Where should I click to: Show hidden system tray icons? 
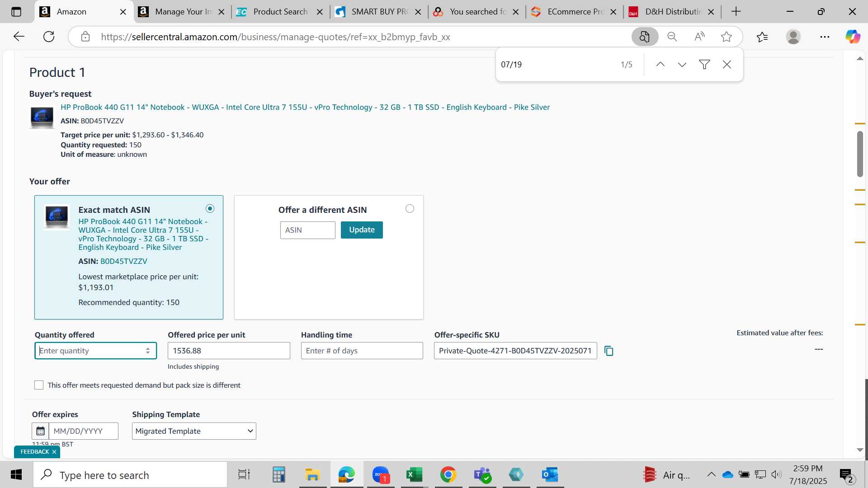click(x=711, y=474)
